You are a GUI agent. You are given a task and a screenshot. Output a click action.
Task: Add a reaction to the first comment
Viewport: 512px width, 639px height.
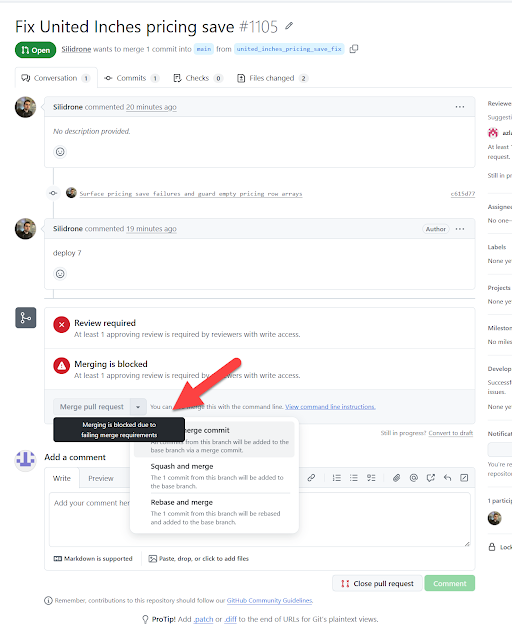click(60, 152)
